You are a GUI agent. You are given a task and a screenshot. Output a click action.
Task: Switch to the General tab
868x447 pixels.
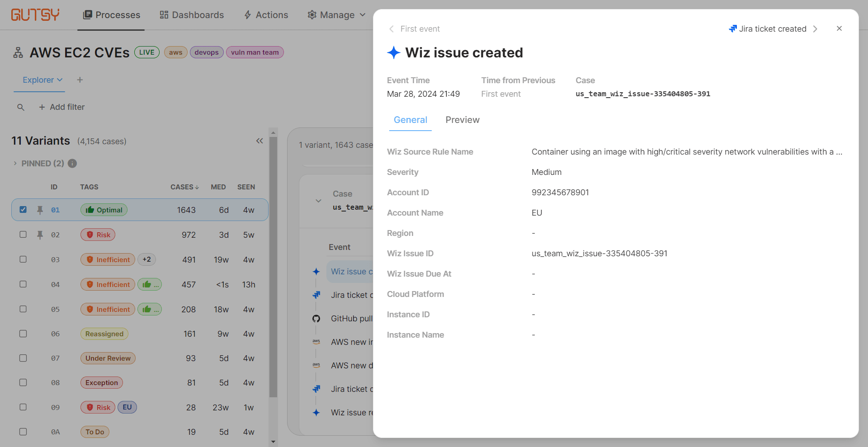tap(410, 120)
